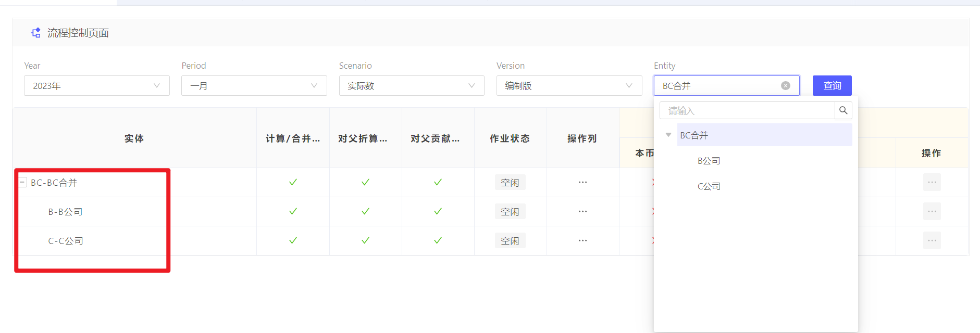
Task: Click the 请输入 search input field
Action: (x=747, y=111)
